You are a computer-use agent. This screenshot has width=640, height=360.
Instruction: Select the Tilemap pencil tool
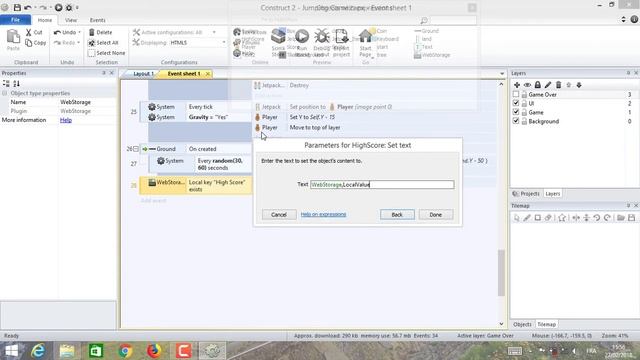point(527,218)
